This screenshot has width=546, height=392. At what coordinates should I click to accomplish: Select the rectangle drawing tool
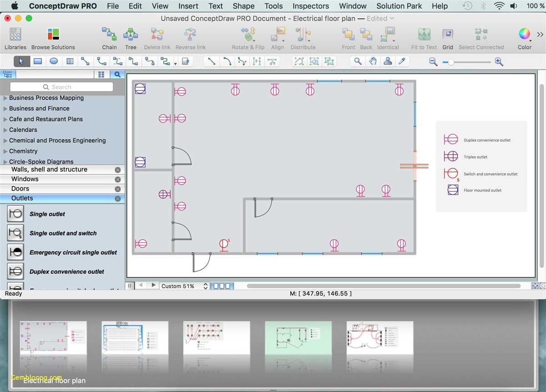[x=38, y=61]
